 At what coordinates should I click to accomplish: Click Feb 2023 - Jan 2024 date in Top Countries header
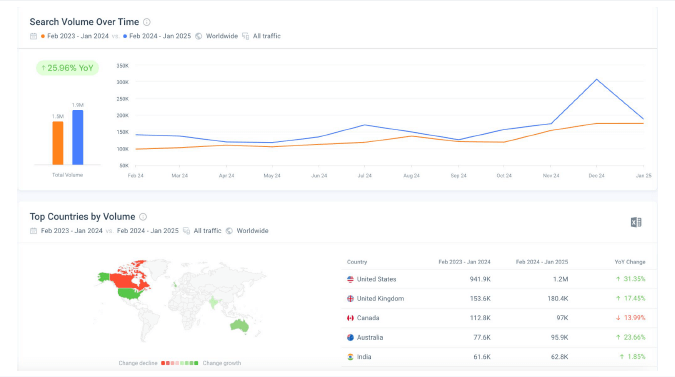click(x=71, y=231)
